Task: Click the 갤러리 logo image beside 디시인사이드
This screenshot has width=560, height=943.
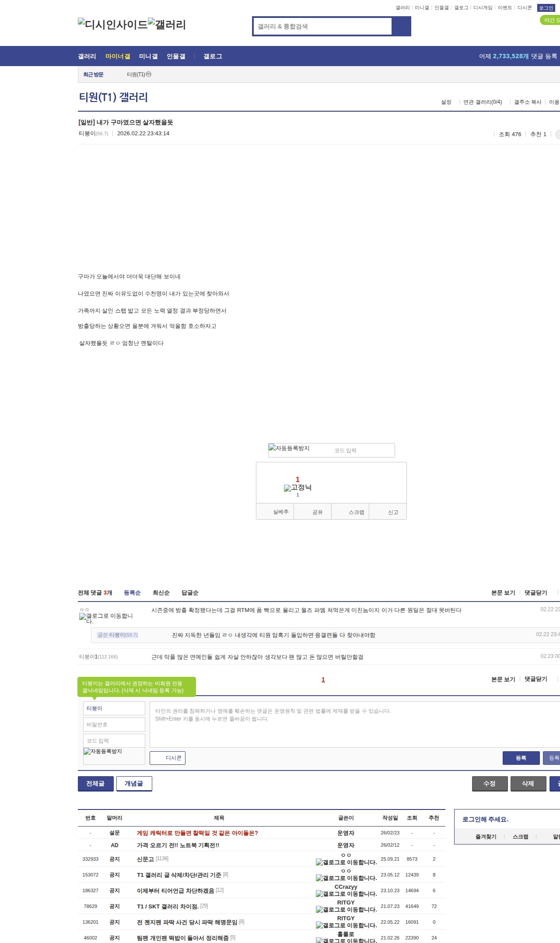Action: click(167, 24)
